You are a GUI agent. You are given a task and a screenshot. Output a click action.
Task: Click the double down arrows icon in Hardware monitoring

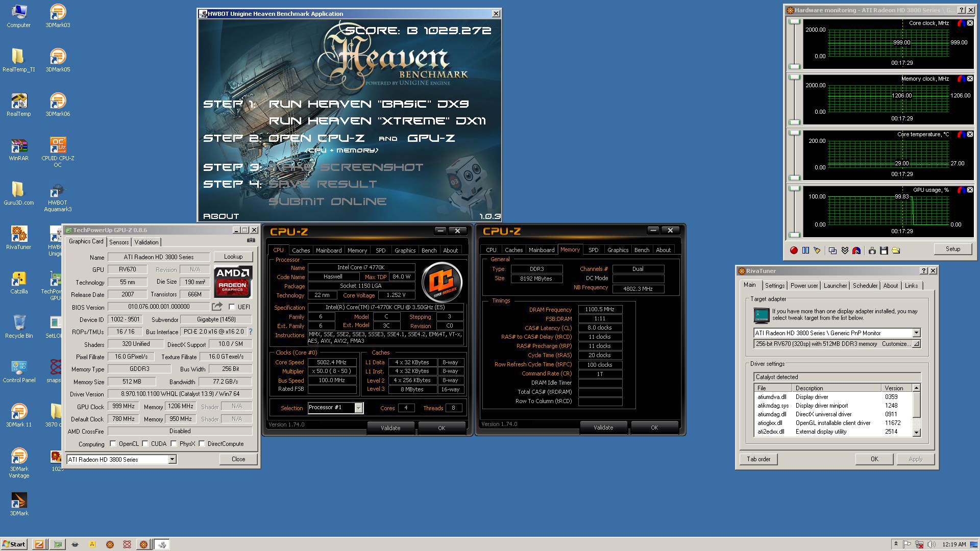coord(845,250)
